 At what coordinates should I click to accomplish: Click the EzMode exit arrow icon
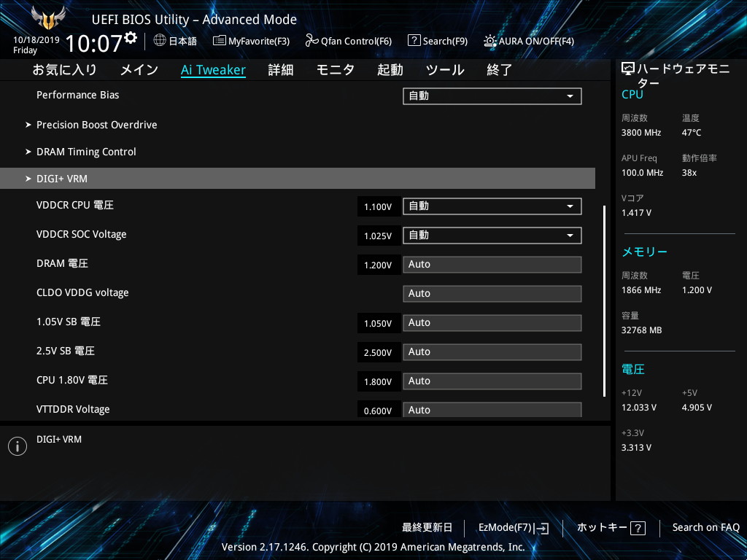[x=542, y=528]
